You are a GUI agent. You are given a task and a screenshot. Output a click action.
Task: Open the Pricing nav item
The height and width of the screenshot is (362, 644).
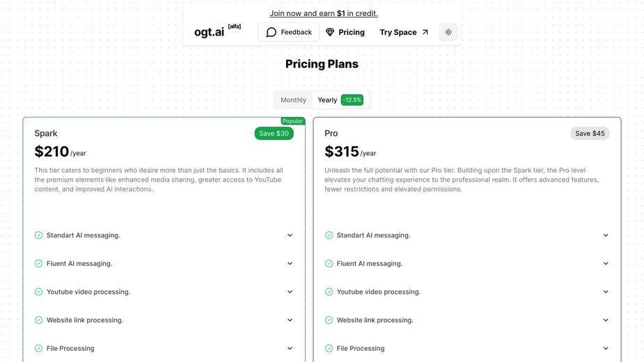pos(345,32)
